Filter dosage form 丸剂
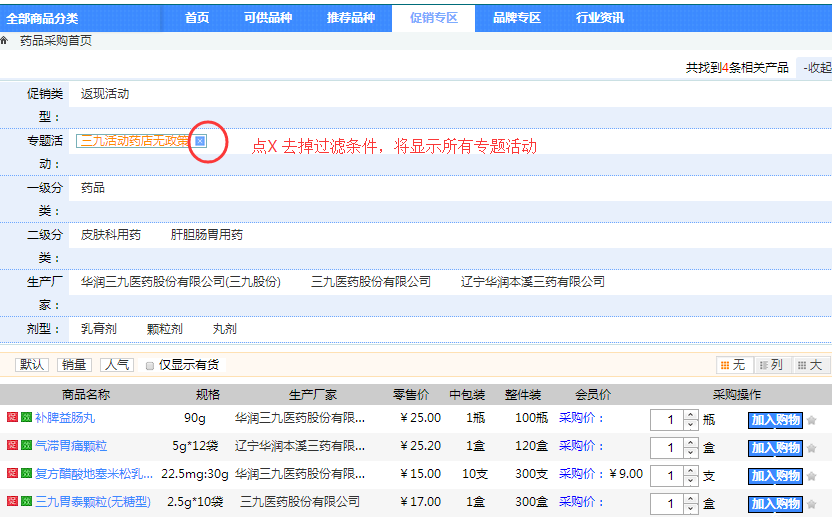 (224, 329)
